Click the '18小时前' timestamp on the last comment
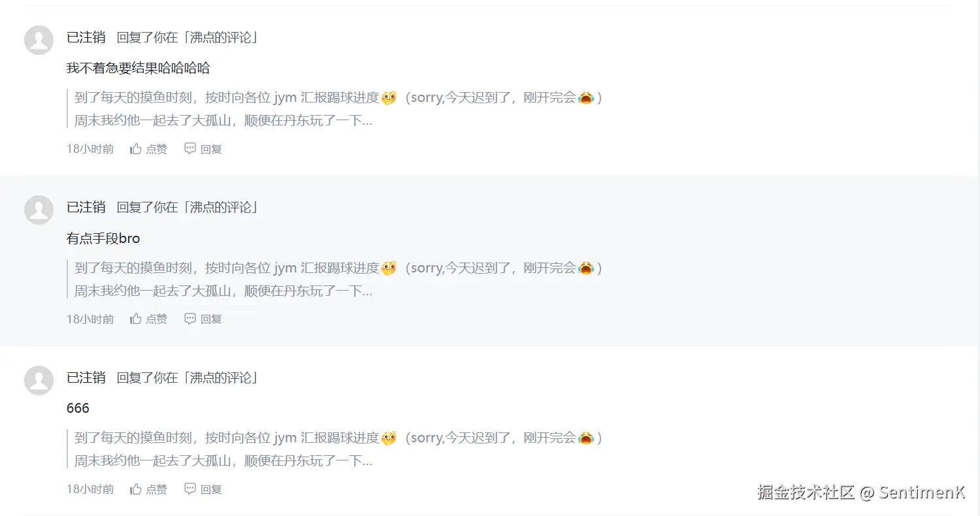980x516 pixels. coord(90,489)
